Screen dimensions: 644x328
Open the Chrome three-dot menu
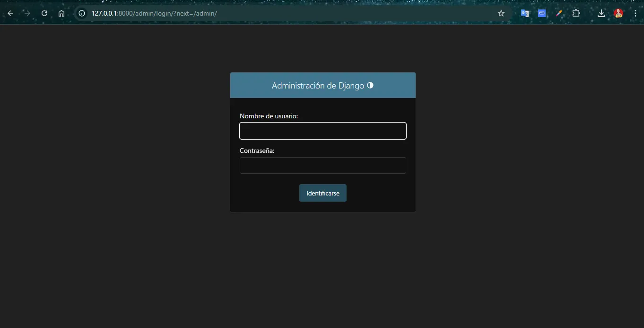(635, 13)
